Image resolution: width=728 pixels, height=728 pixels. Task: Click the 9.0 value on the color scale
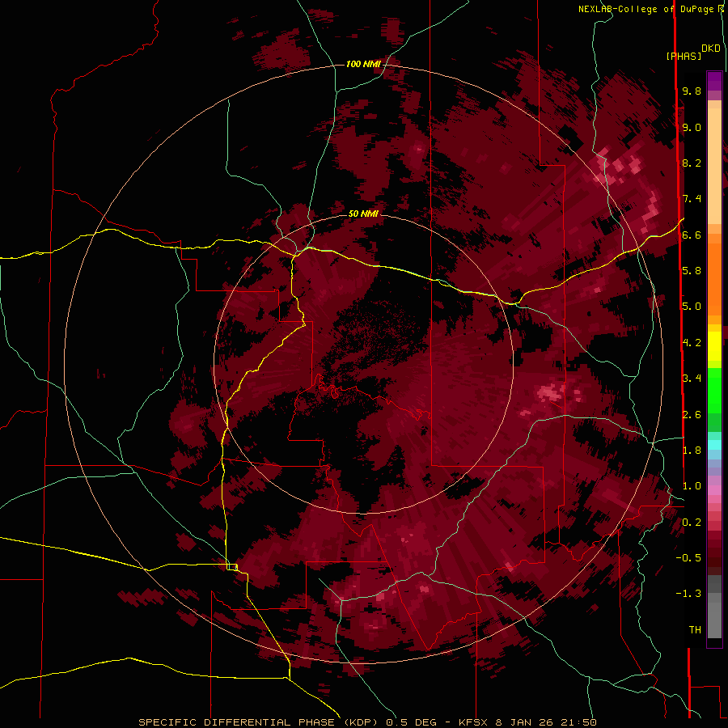692,127
